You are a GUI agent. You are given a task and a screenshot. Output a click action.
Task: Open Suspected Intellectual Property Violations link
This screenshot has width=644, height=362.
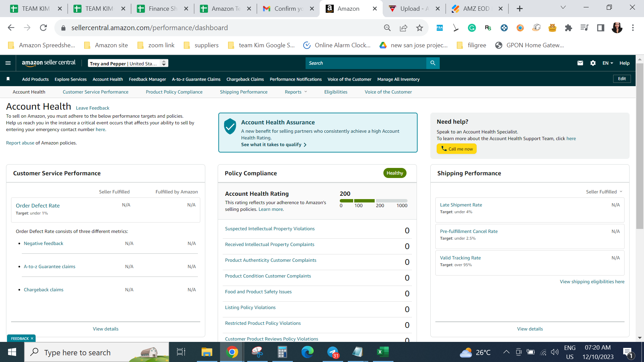pyautogui.click(x=270, y=229)
